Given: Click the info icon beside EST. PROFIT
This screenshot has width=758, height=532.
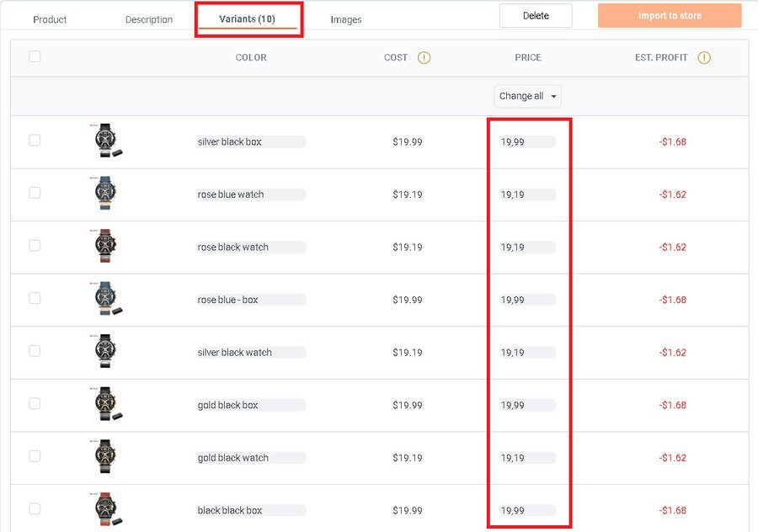Looking at the screenshot, I should tap(704, 58).
